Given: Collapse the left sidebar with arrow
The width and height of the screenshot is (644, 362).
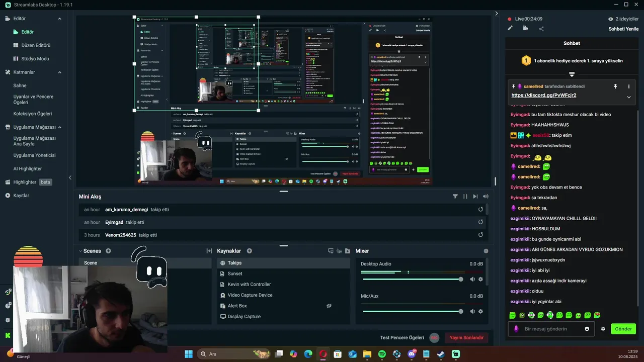Looking at the screenshot, I should pos(70,177).
